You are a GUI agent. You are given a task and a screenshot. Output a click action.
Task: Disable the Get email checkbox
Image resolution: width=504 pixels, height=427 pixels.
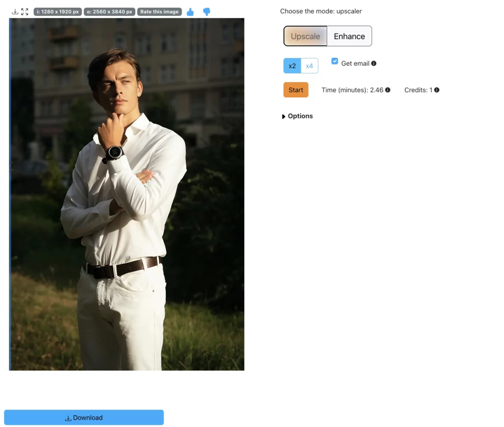(x=335, y=61)
